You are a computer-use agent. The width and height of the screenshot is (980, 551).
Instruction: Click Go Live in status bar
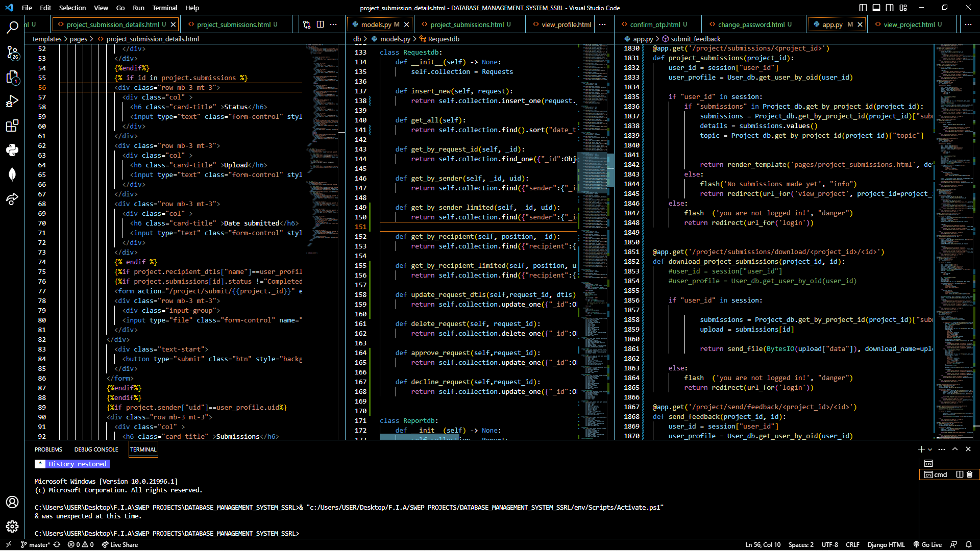pyautogui.click(x=927, y=544)
